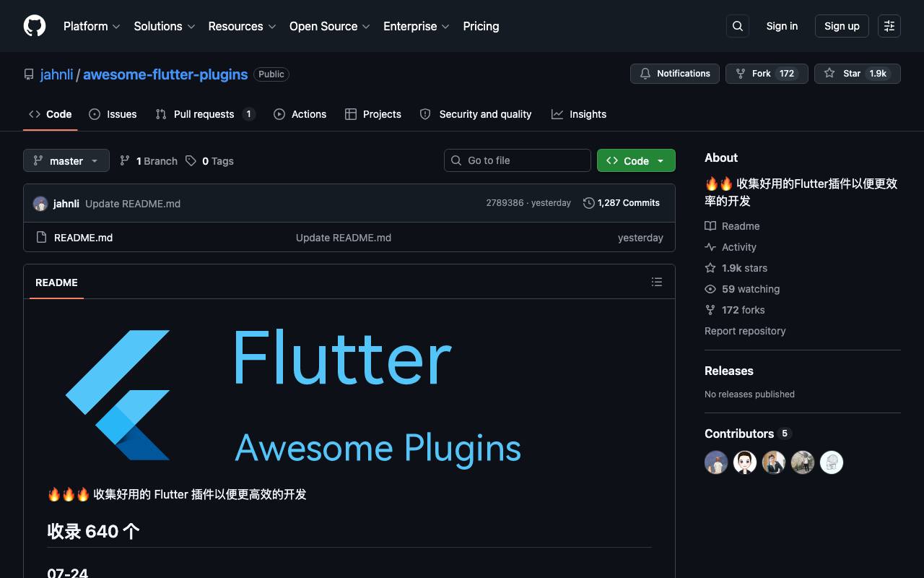Click the Report repository link
The height and width of the screenshot is (578, 924).
pyautogui.click(x=745, y=331)
